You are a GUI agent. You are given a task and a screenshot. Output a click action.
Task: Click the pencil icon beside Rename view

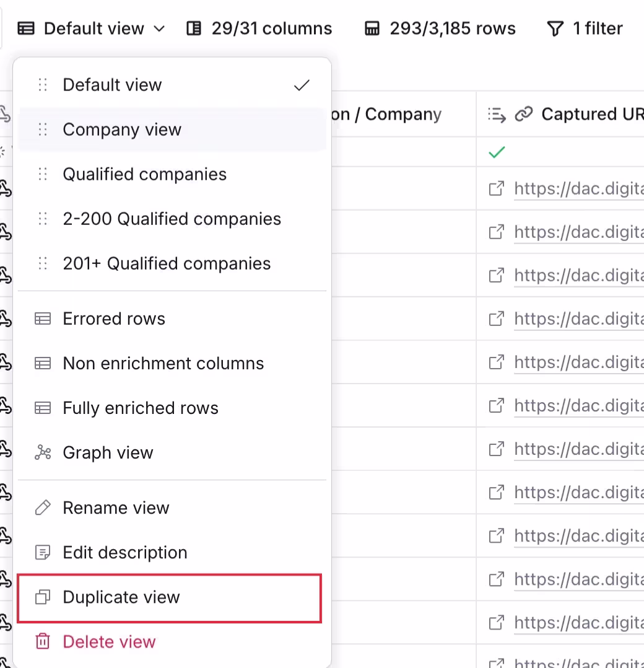point(43,508)
